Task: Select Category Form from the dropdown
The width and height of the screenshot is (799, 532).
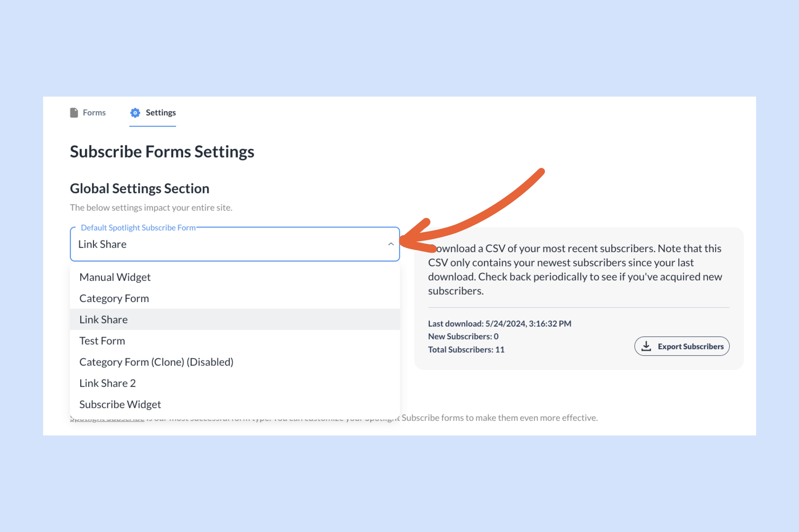Action: (114, 298)
